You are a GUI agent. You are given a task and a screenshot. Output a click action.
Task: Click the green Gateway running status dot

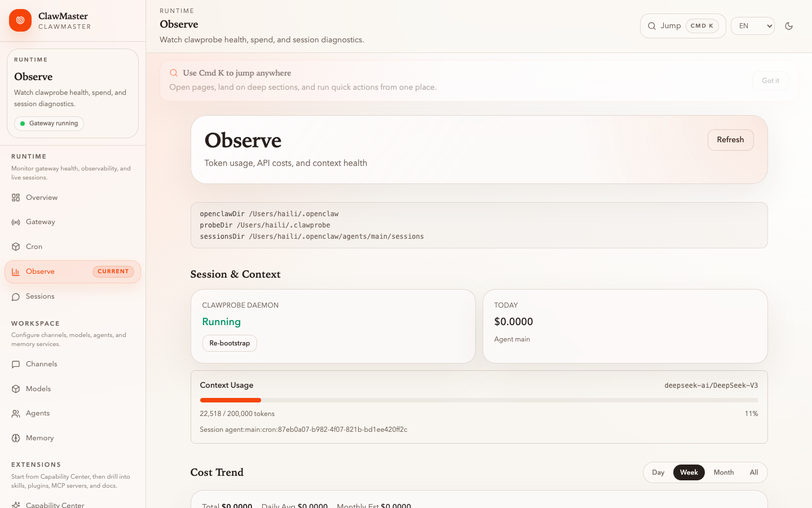pyautogui.click(x=23, y=124)
